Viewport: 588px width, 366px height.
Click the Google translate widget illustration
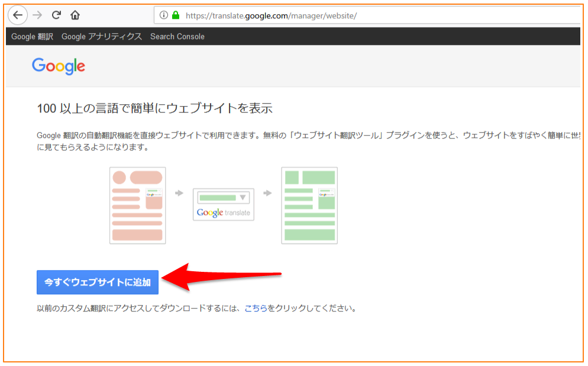(224, 204)
